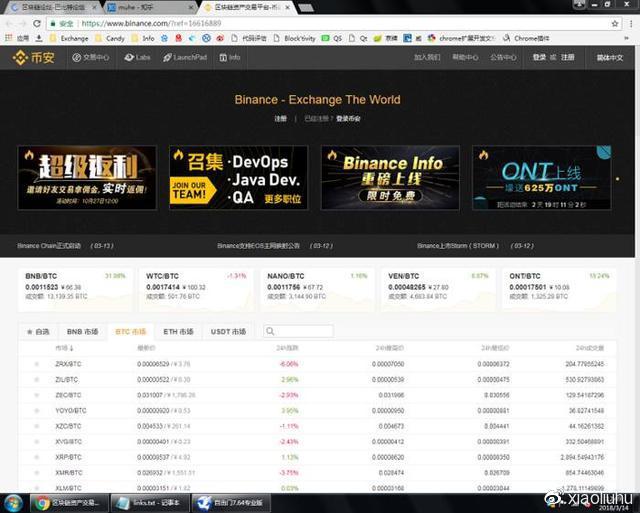The image size is (640, 513).
Task: Open Chrome from the taskbar
Action: click(68, 502)
